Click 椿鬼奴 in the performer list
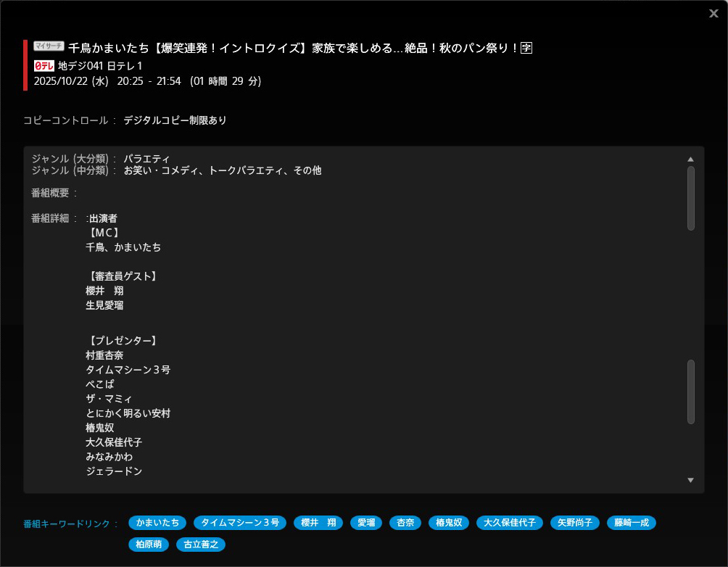The height and width of the screenshot is (567, 728). [x=100, y=428]
